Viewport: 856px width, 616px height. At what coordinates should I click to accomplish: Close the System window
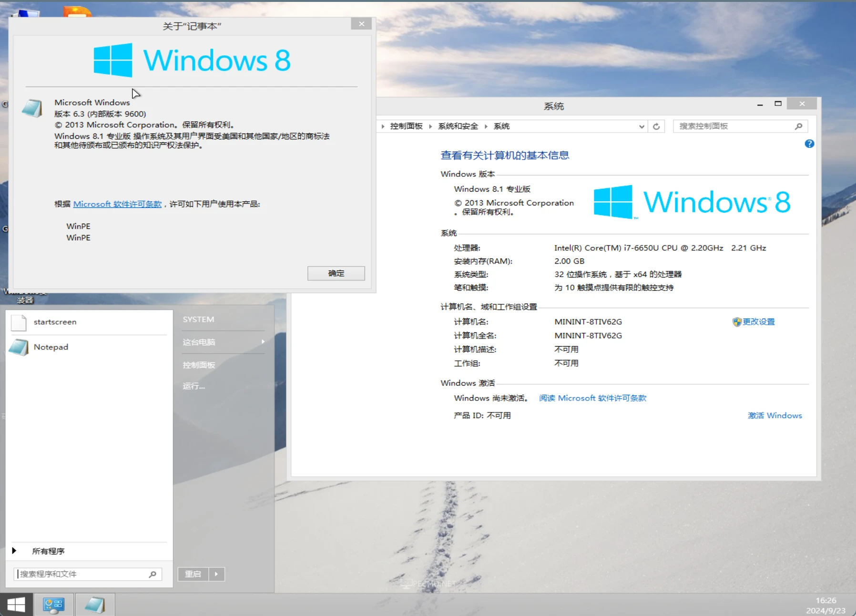pos(802,103)
